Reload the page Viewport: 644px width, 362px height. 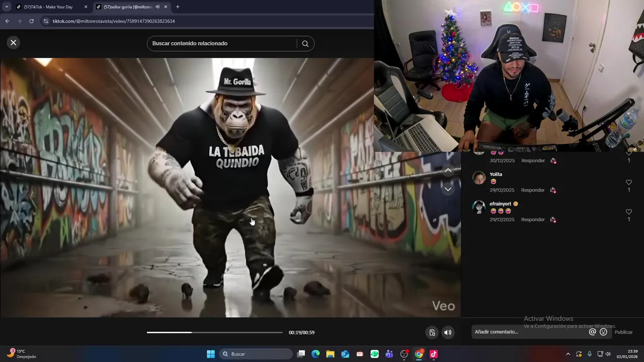(x=31, y=21)
